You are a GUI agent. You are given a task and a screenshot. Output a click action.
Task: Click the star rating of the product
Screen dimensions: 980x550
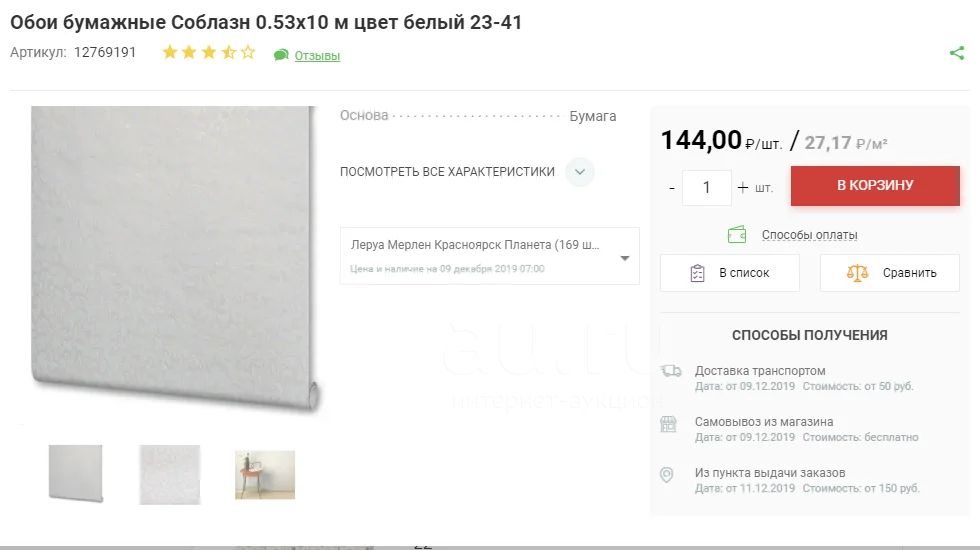(209, 52)
